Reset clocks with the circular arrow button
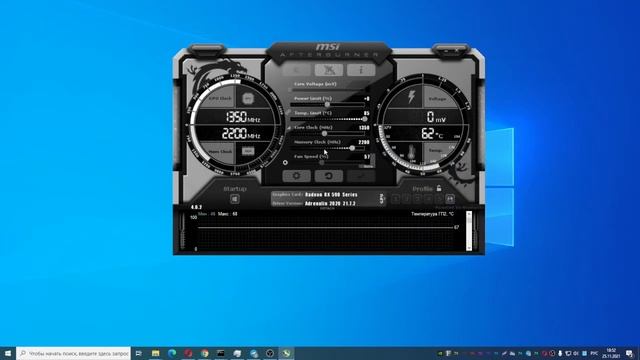This screenshot has height=360, width=640. click(329, 176)
